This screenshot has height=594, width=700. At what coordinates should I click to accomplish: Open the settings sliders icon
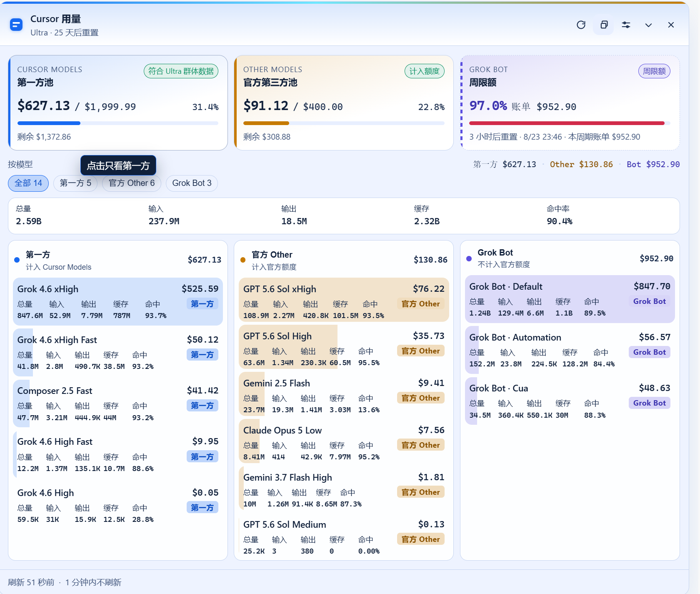pos(626,25)
